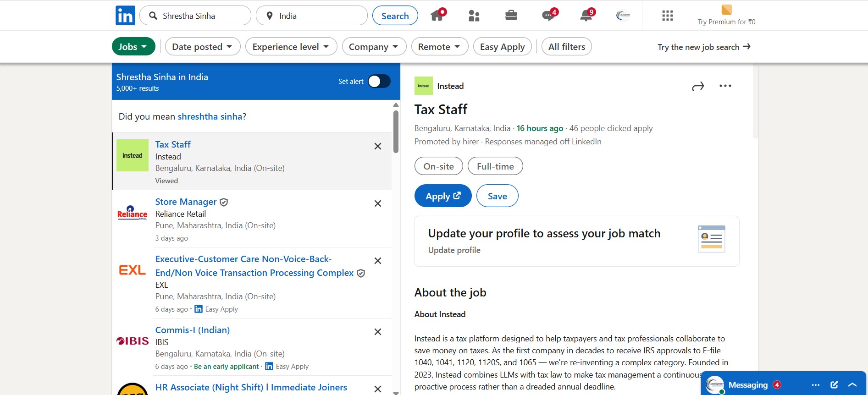
Task: Open the Home feed icon
Action: tap(437, 15)
